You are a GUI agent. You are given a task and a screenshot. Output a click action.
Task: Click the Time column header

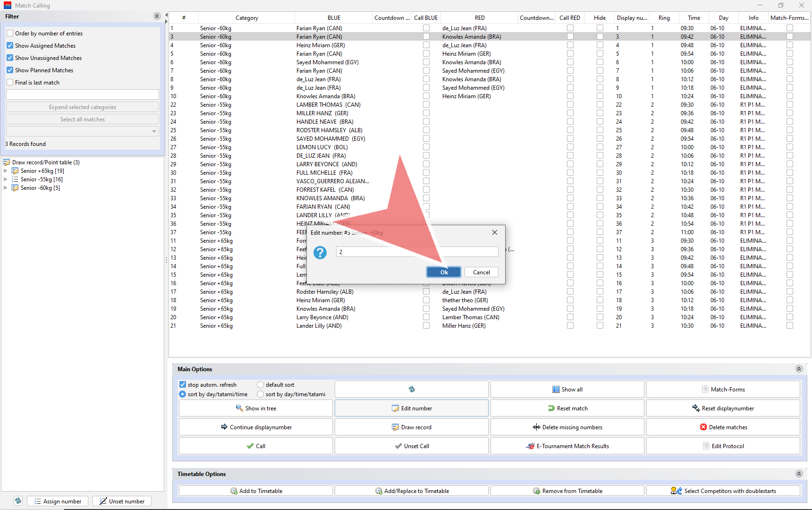pyautogui.click(x=694, y=18)
